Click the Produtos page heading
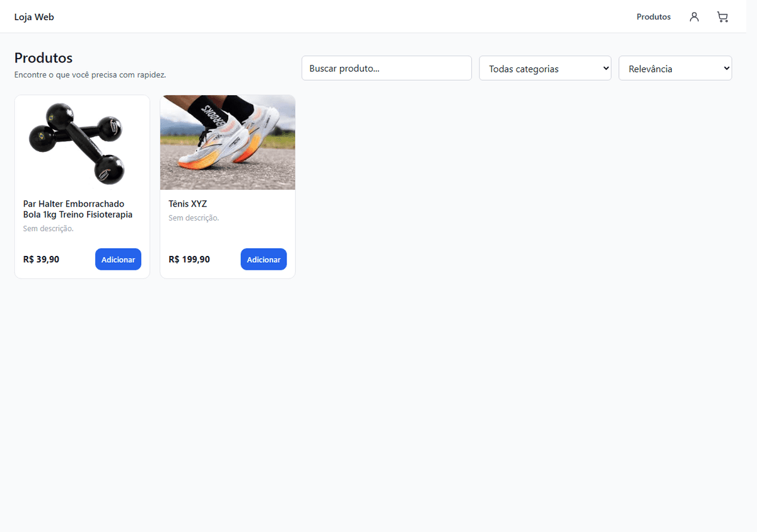The height and width of the screenshot is (532, 757). 43,57
